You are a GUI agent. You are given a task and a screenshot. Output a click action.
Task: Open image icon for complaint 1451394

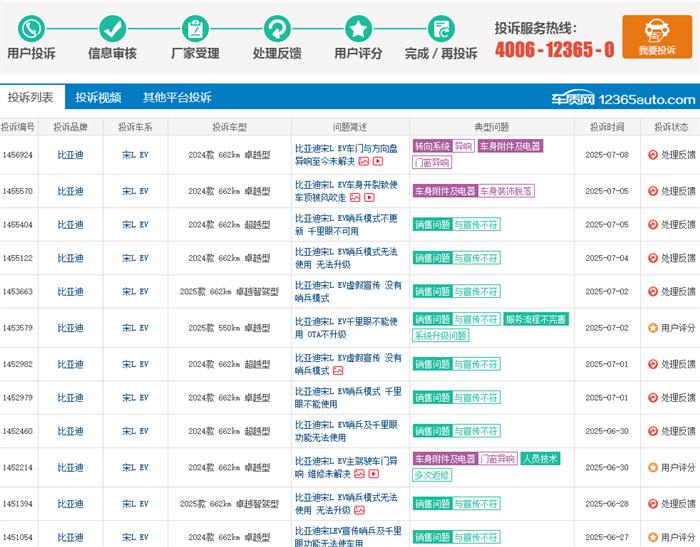359,510
